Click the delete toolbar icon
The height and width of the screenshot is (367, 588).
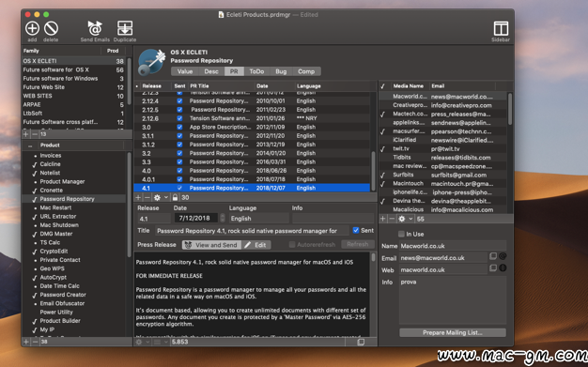51,28
